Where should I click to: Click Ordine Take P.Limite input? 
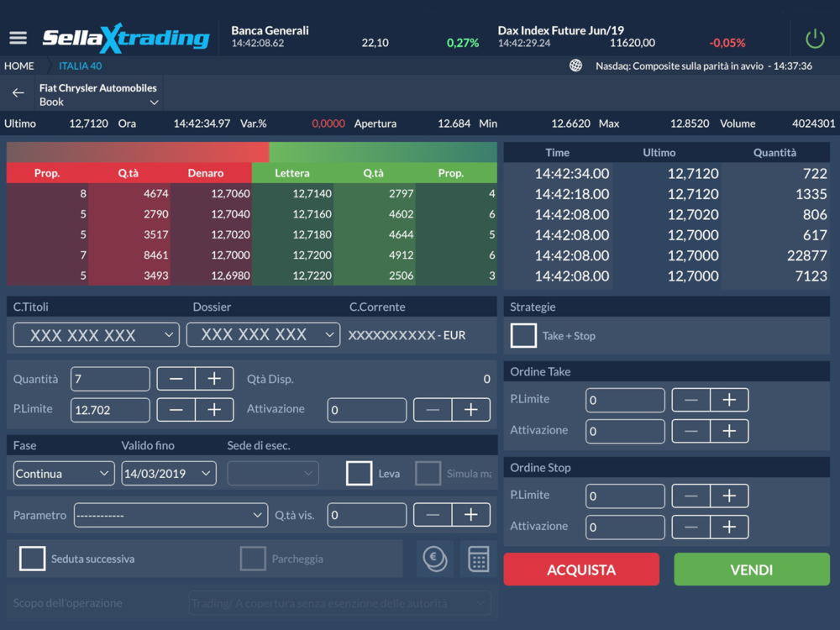click(625, 400)
